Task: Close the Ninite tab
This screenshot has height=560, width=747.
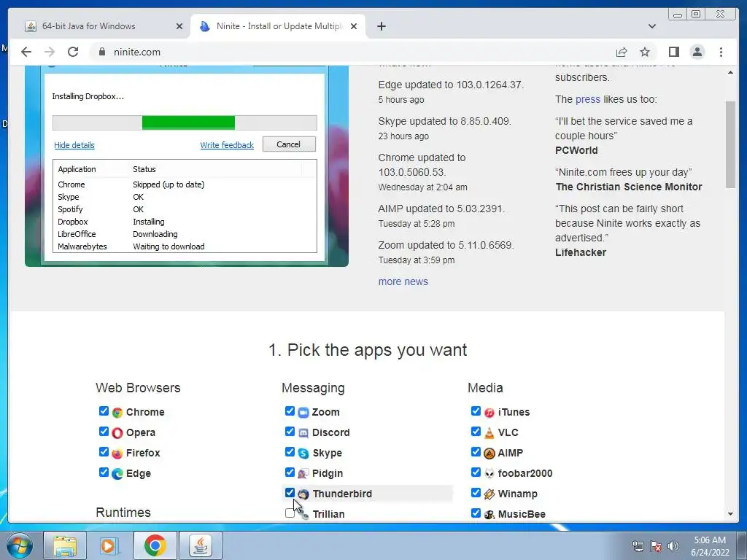Action: pos(354,26)
